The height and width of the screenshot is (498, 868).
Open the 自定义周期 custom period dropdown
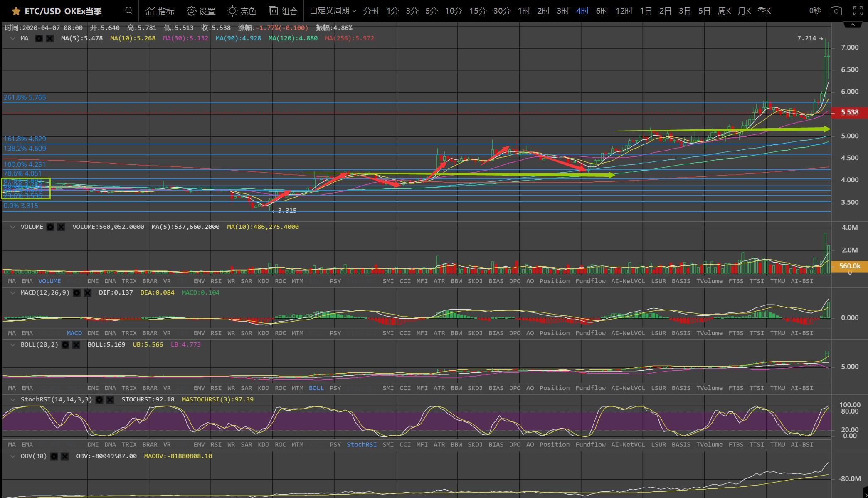(333, 11)
